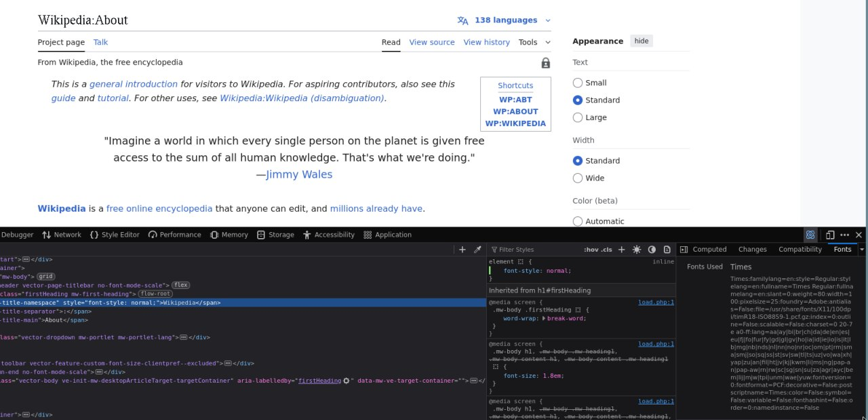
Task: Open the View history tab
Action: click(486, 42)
